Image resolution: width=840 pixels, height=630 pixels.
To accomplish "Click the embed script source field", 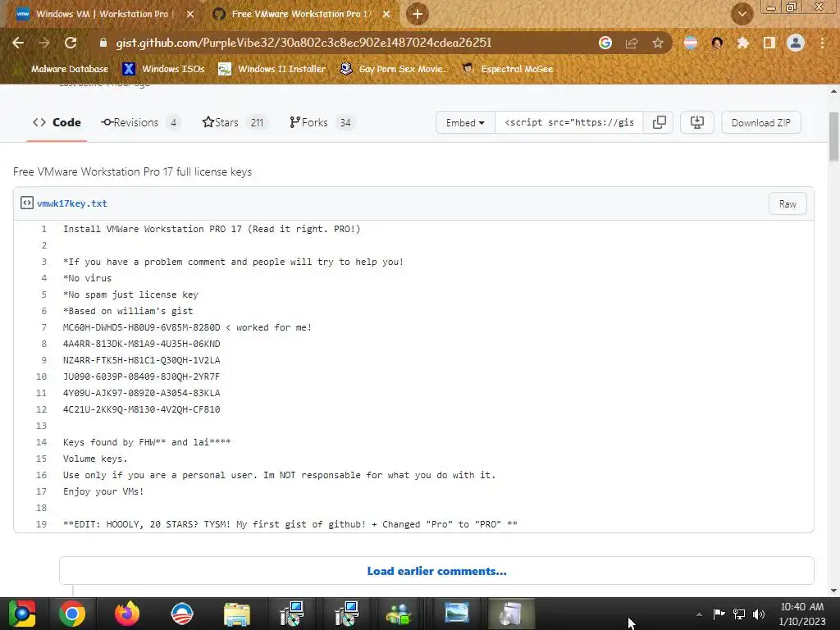I will [x=569, y=123].
